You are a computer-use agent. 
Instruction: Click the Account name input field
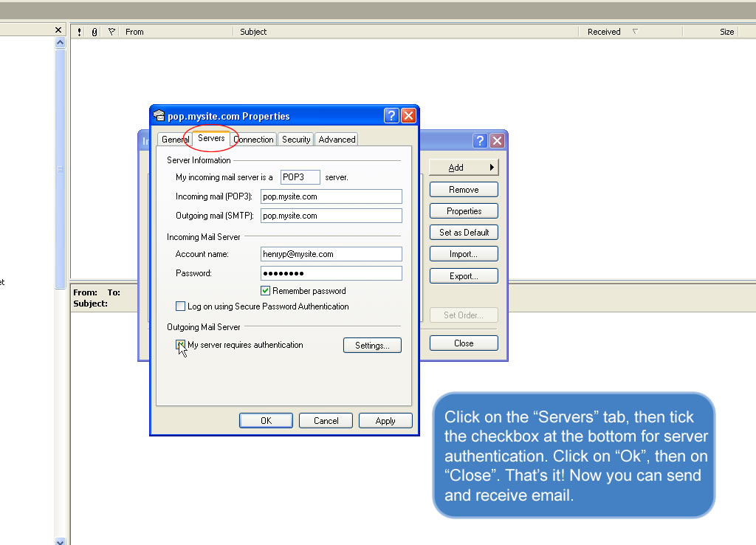pos(331,254)
